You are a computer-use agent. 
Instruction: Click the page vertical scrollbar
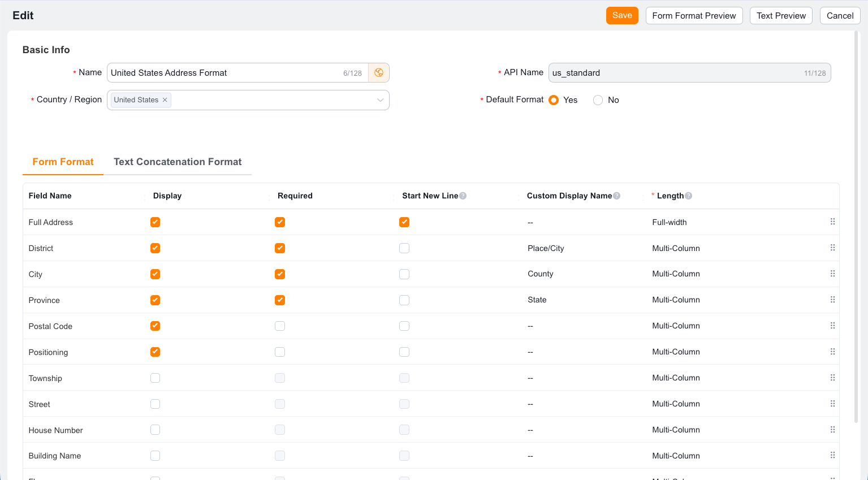click(856, 226)
